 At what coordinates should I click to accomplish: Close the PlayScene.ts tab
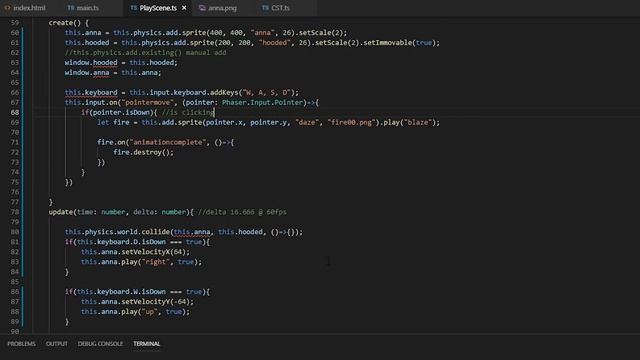(x=184, y=8)
